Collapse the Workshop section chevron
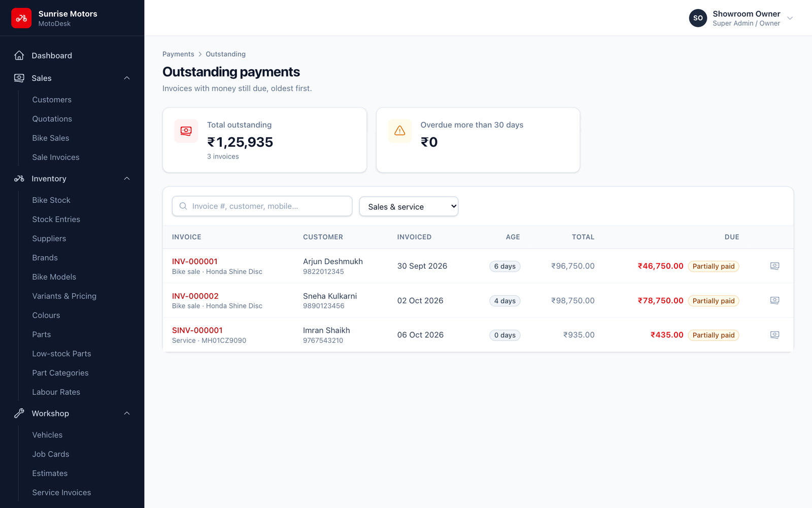812x508 pixels. [x=127, y=413]
